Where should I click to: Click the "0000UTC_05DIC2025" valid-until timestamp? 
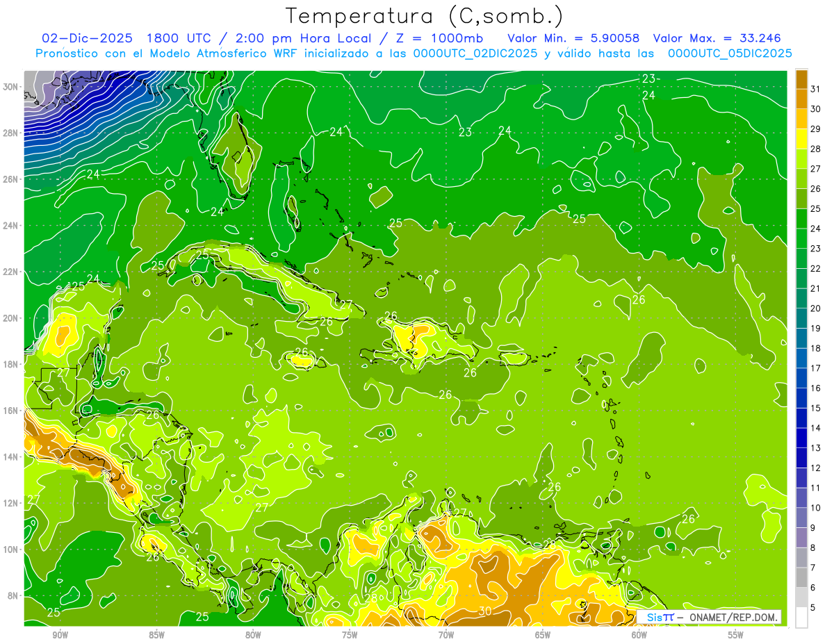tap(730, 53)
